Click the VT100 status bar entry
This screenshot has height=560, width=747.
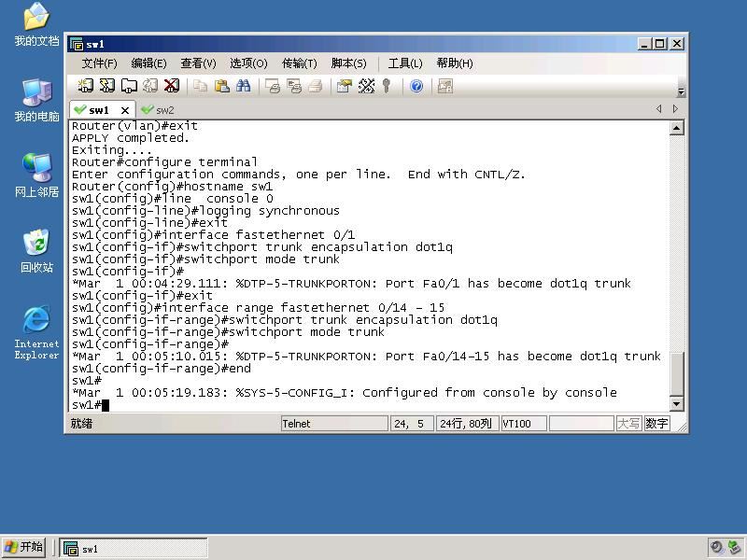(523, 424)
